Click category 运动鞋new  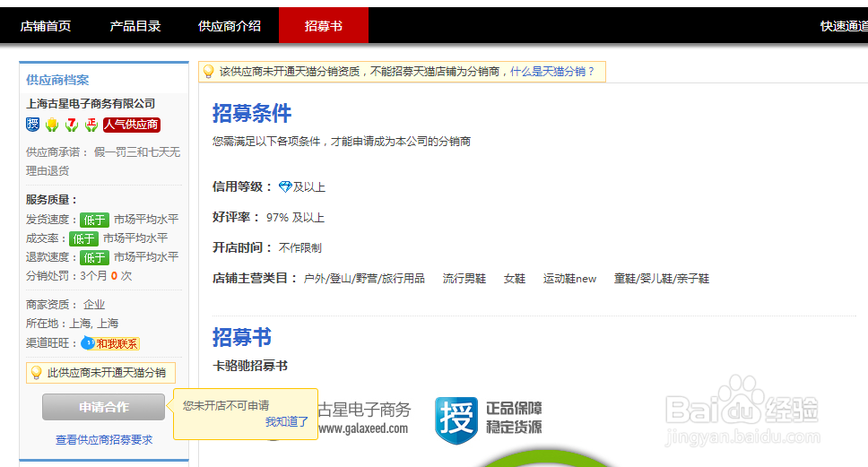coord(569,279)
